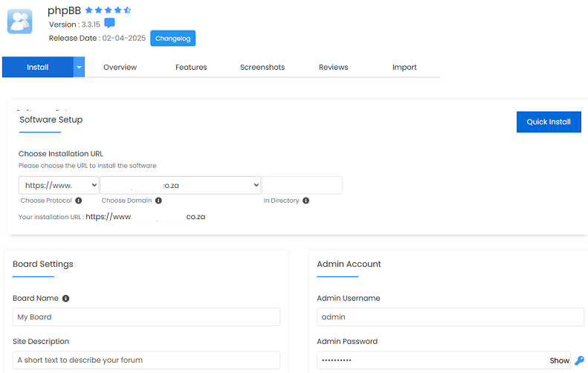Click the Admin Password field
The image size is (588, 373).
[x=444, y=360]
